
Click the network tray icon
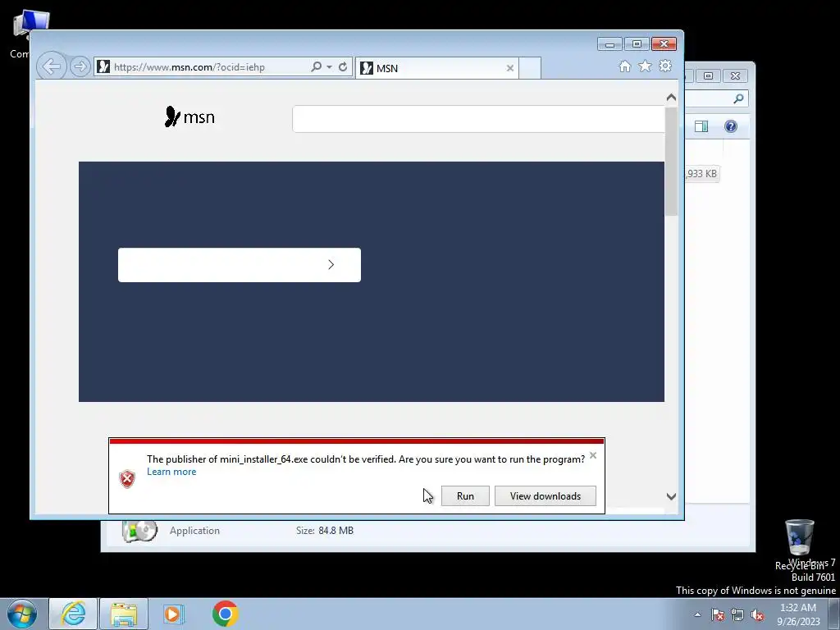(x=737, y=615)
